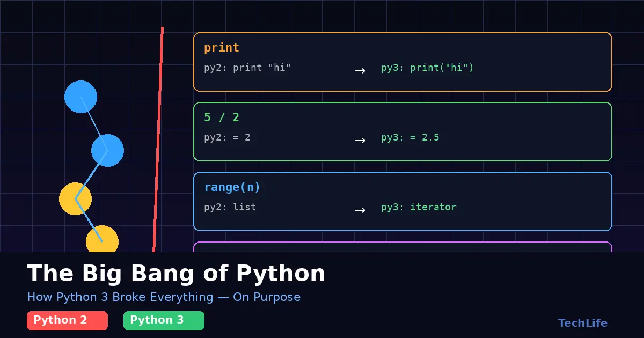Click the 'py3: = 2.5' result text
The height and width of the screenshot is (338, 644).
pyautogui.click(x=410, y=138)
